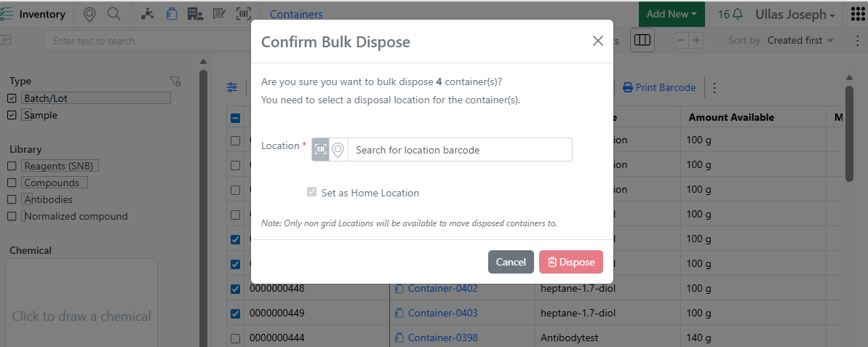Click the Search for location barcode field
The width and height of the screenshot is (868, 347).
pos(460,149)
